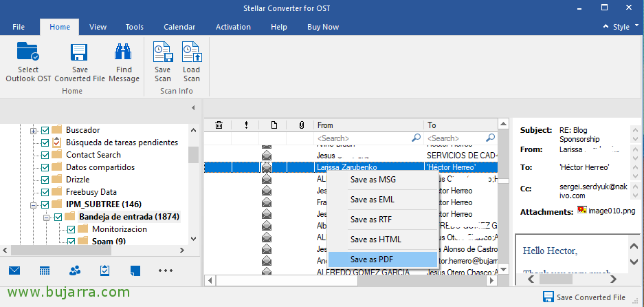
Task: Open the Buy Now tab
Action: [323, 27]
